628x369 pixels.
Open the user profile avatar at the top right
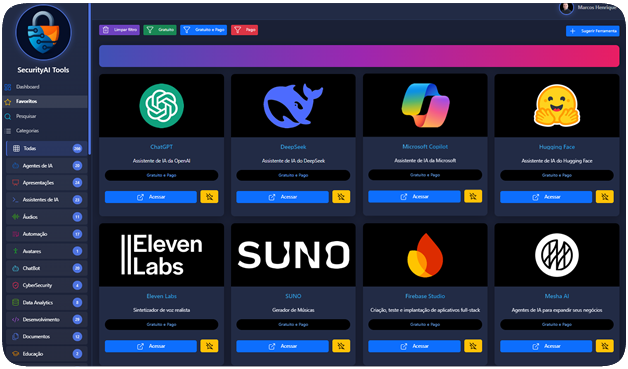click(x=566, y=8)
